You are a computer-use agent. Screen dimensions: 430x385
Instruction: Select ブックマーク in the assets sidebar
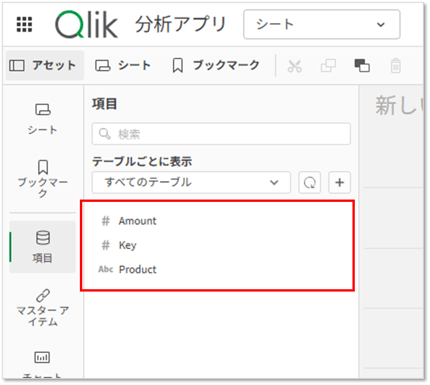(43, 179)
